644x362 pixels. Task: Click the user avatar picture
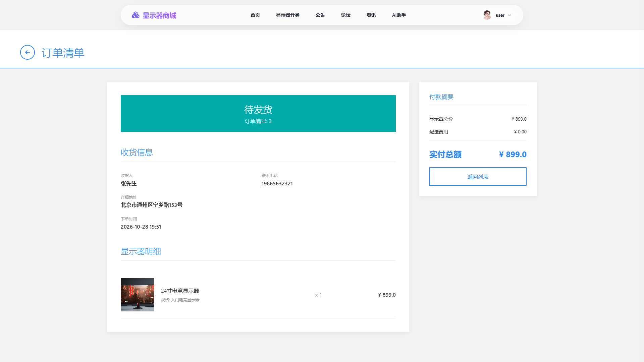[x=487, y=15]
